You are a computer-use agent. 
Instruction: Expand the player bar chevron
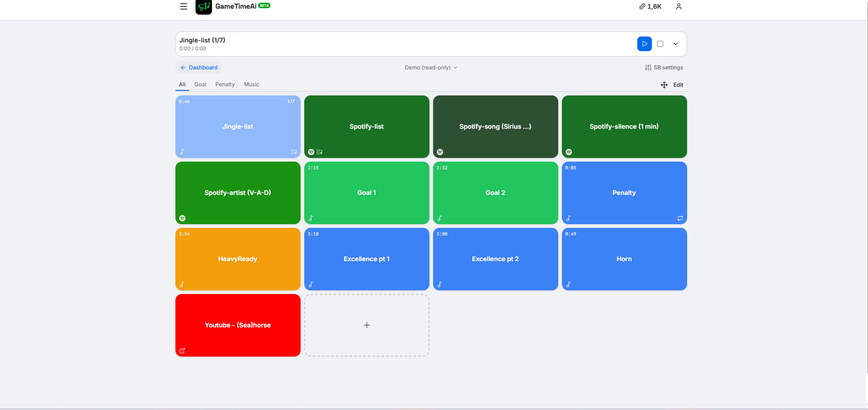[676, 44]
